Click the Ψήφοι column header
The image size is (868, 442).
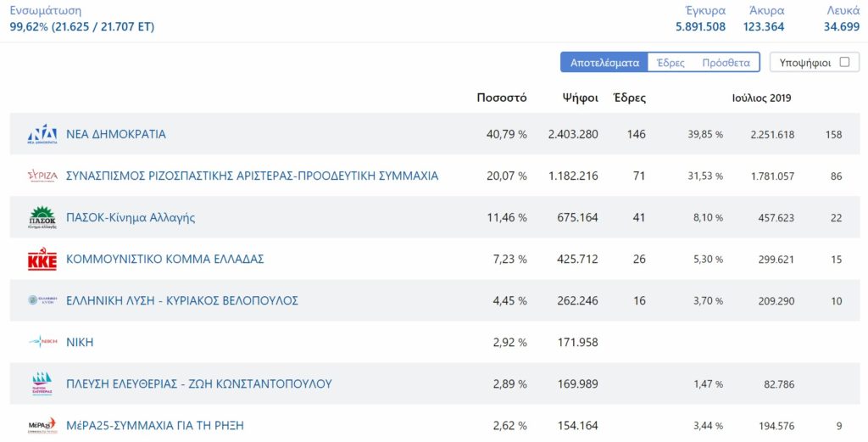tap(580, 98)
